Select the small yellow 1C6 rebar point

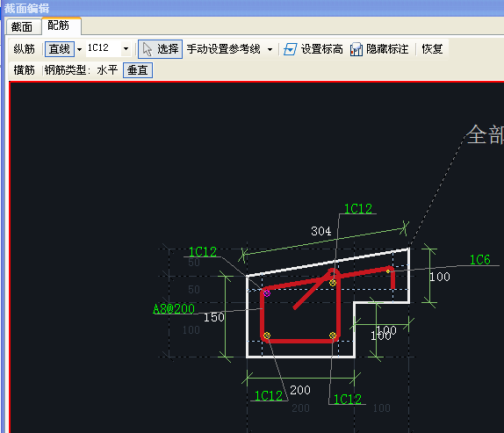point(388,271)
